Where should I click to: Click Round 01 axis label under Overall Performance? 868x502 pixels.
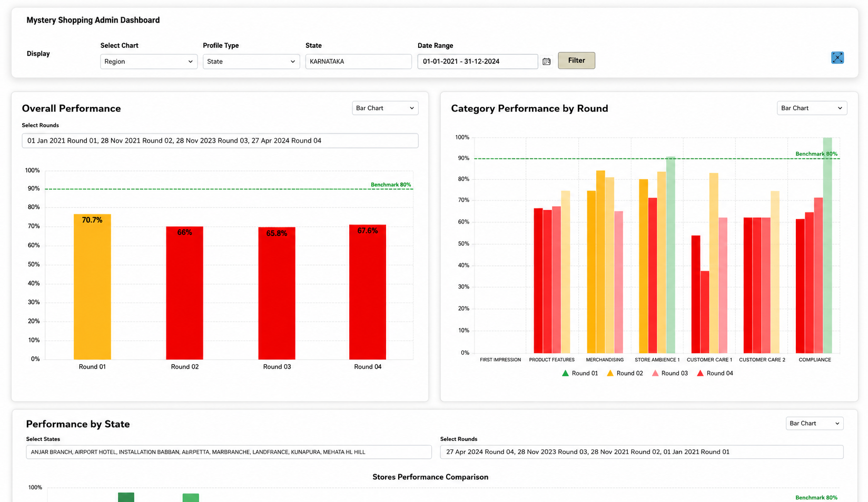click(x=92, y=367)
